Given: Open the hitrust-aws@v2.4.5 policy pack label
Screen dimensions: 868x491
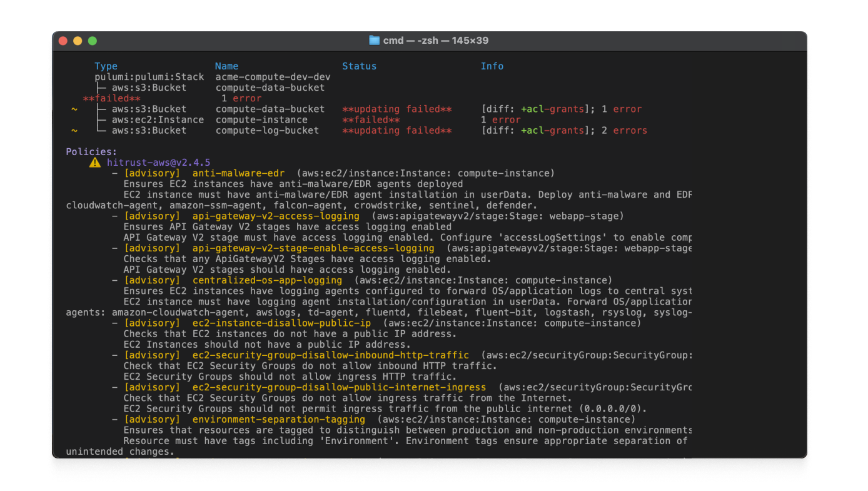Looking at the screenshot, I should (x=158, y=163).
